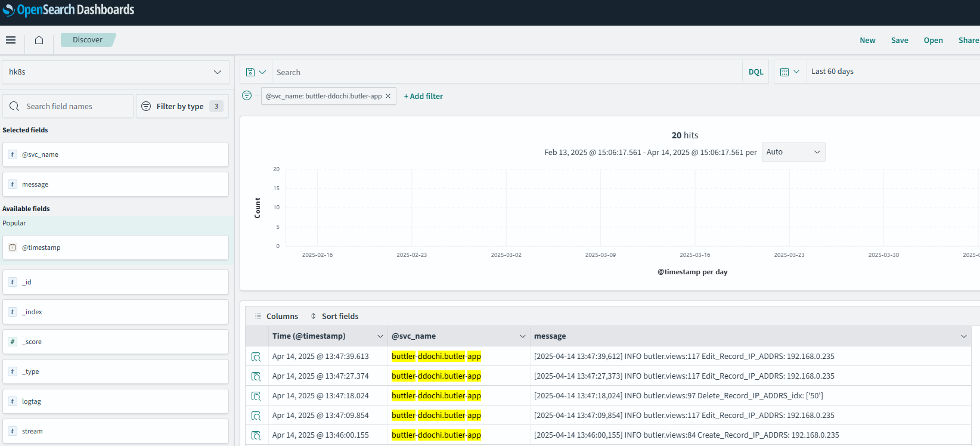The height and width of the screenshot is (446, 980).
Task: Focus the Search field names input
Action: click(76, 106)
